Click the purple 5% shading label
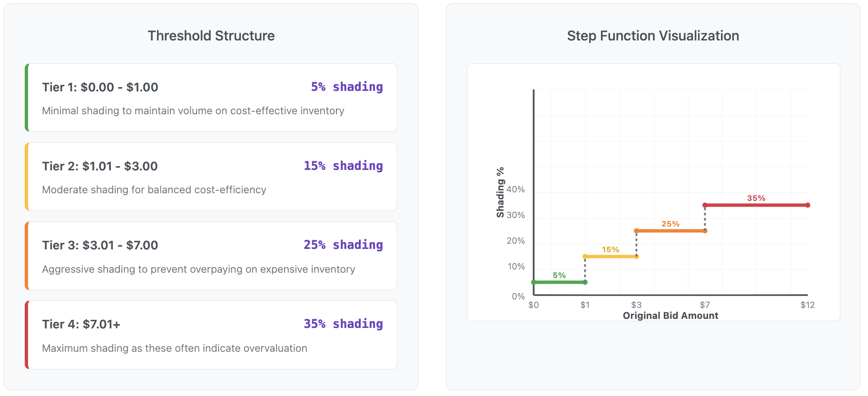 tap(346, 87)
